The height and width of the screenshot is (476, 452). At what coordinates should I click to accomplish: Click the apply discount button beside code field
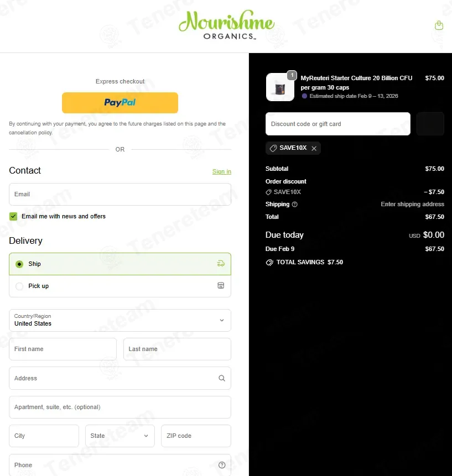430,124
